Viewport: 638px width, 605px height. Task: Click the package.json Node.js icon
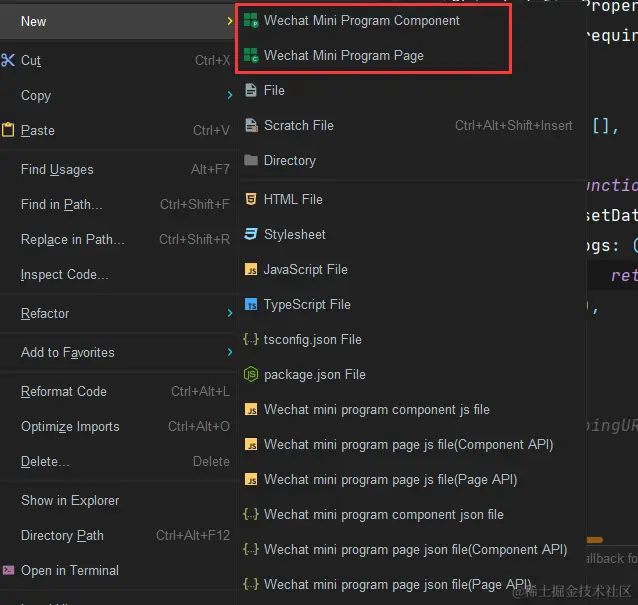251,374
